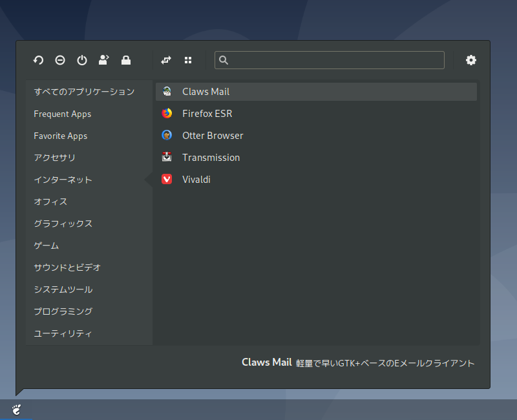Click the search field in menu
This screenshot has height=420, width=517.
tap(330, 60)
